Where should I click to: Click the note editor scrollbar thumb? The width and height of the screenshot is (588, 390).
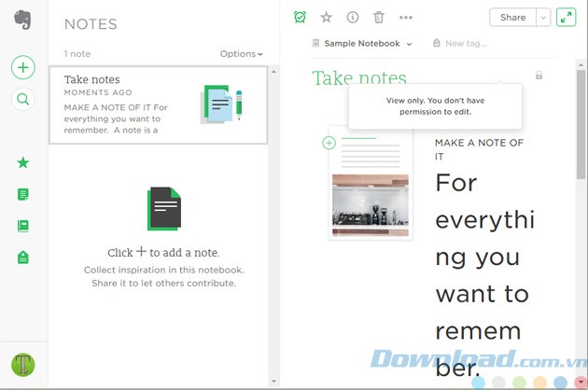coord(581,124)
